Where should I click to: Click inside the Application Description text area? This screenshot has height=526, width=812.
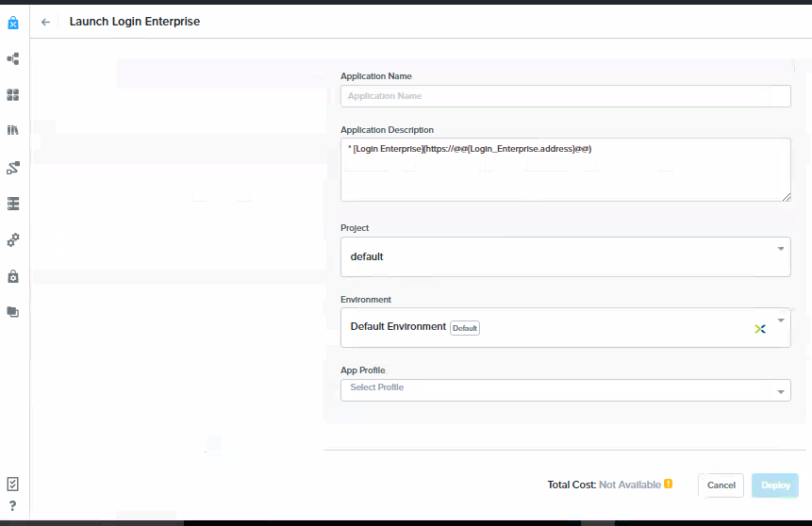566,170
